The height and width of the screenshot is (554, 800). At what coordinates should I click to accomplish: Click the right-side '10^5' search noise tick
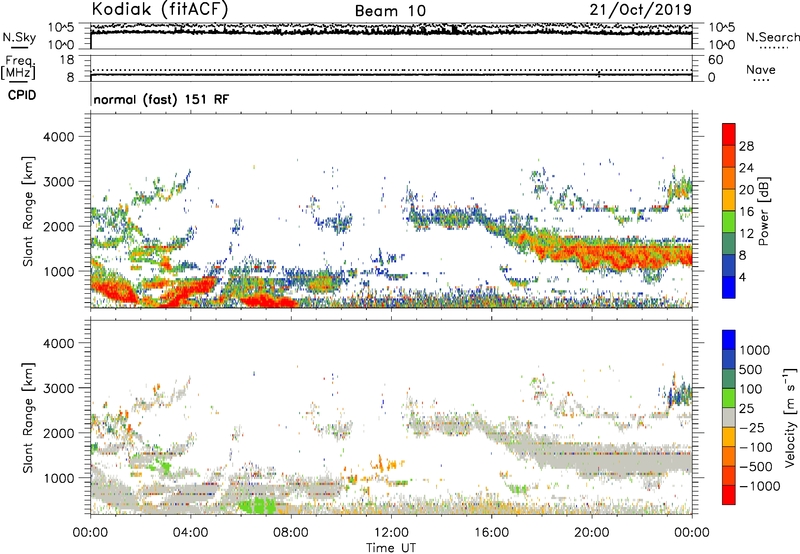tap(721, 27)
